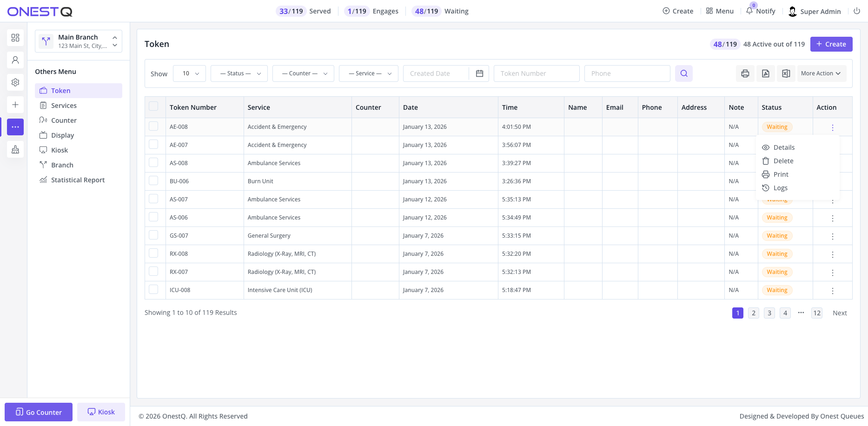
Task: Focus the Created Date field
Action: (437, 73)
